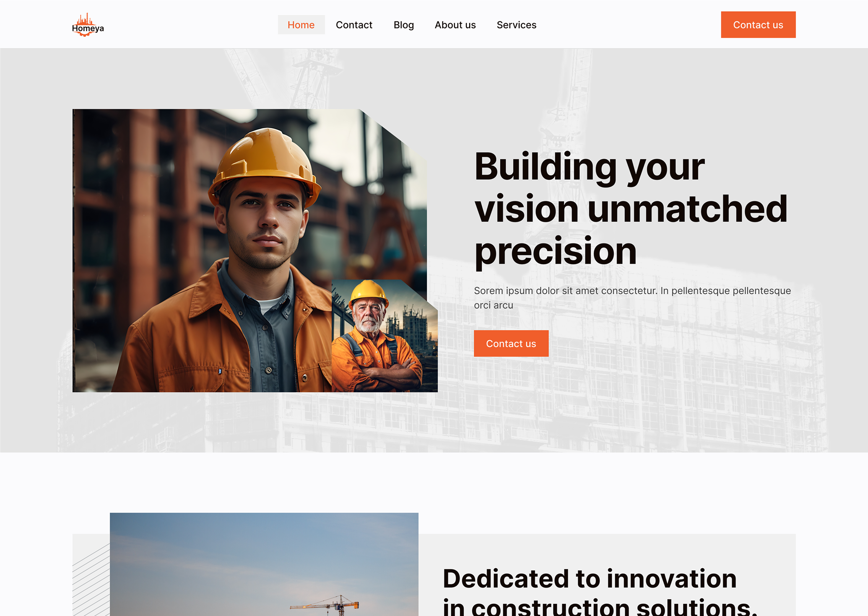Click the crane sky image
868x616 pixels.
tap(264, 564)
